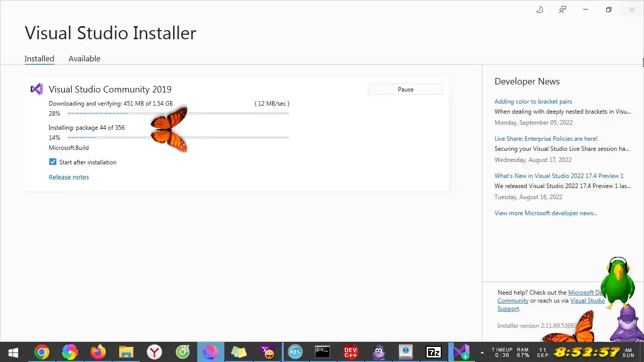This screenshot has height=362, width=644.
Task: Click the Microsoft.Build package name
Action: 68,148
